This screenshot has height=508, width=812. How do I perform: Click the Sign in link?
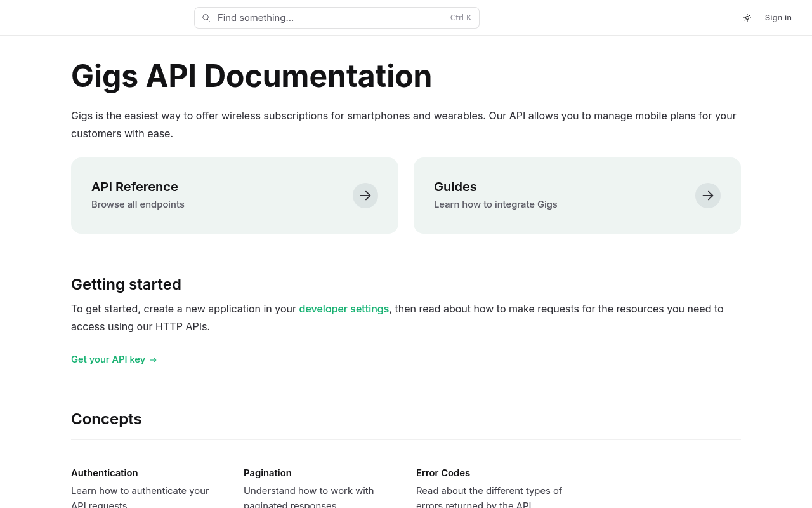coord(778,18)
